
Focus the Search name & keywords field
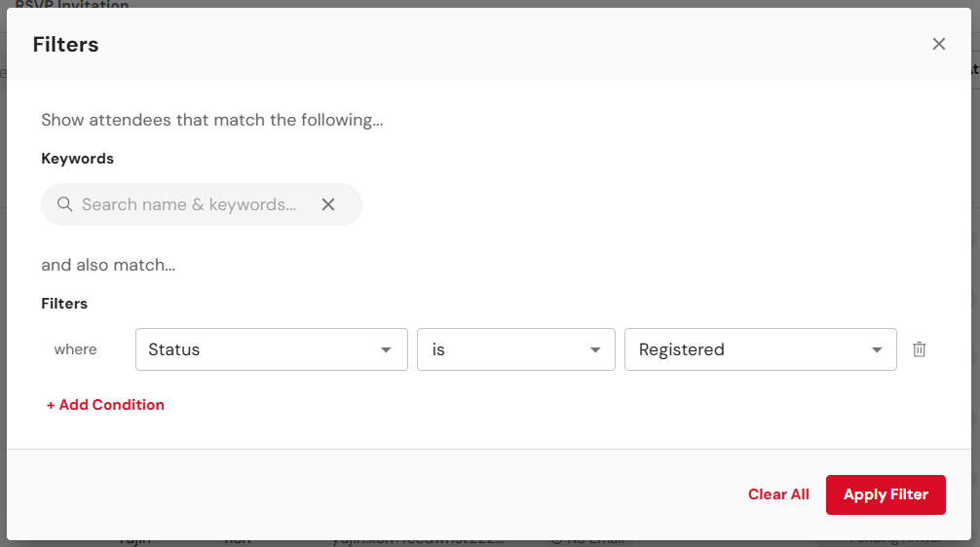[x=189, y=204]
